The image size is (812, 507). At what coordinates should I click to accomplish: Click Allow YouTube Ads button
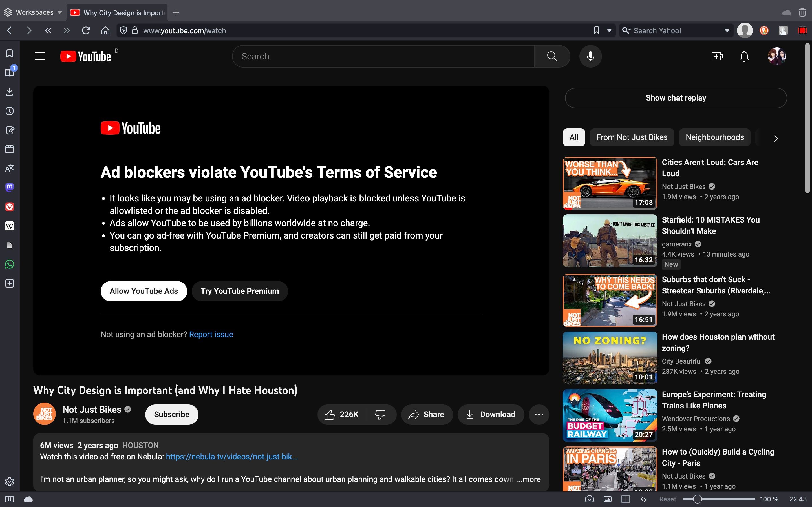click(x=143, y=291)
